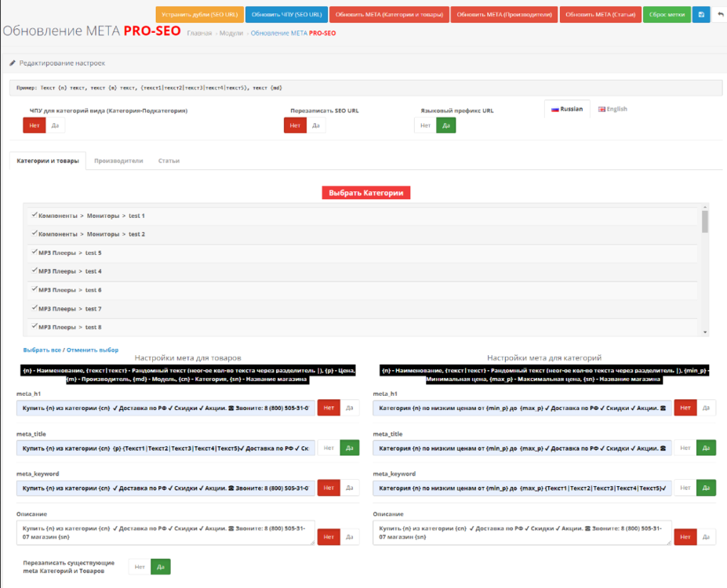Click the Отменить выбор link

pos(93,350)
